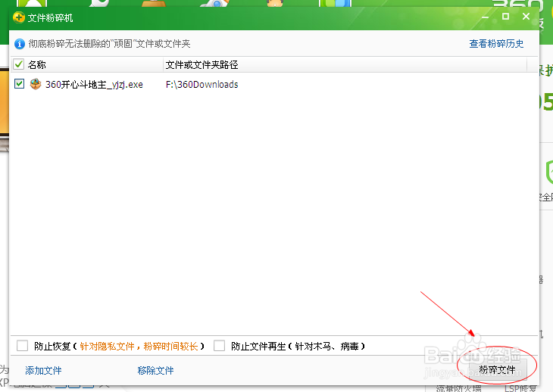The width and height of the screenshot is (553, 392).
Task: Click 移除文件 link
Action: (x=155, y=371)
